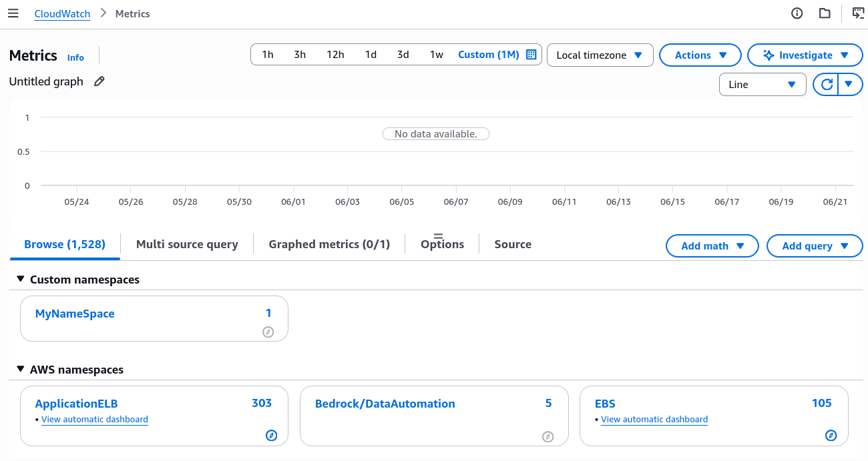This screenshot has width=868, height=461.
Task: Open EBS namespace
Action: click(x=605, y=404)
